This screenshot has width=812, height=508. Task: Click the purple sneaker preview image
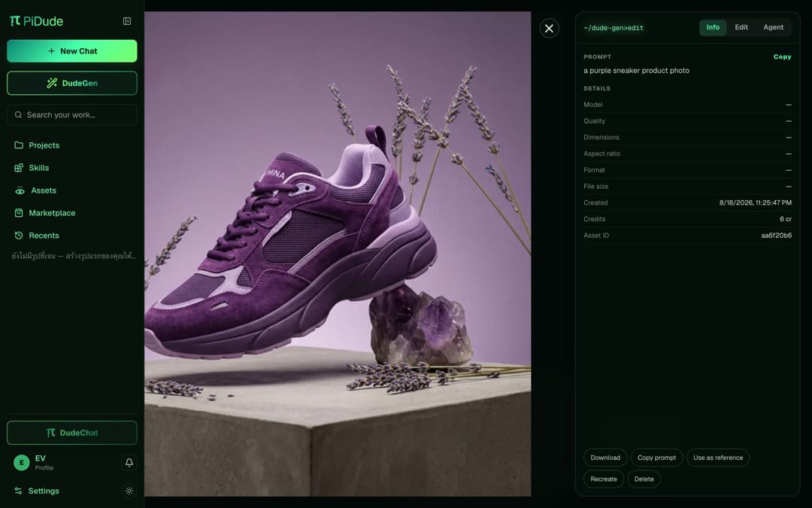[x=338, y=254]
